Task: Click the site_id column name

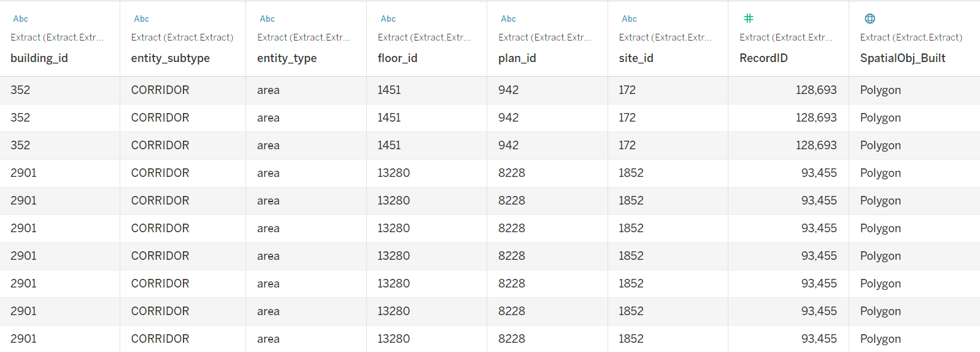Action: (x=636, y=58)
